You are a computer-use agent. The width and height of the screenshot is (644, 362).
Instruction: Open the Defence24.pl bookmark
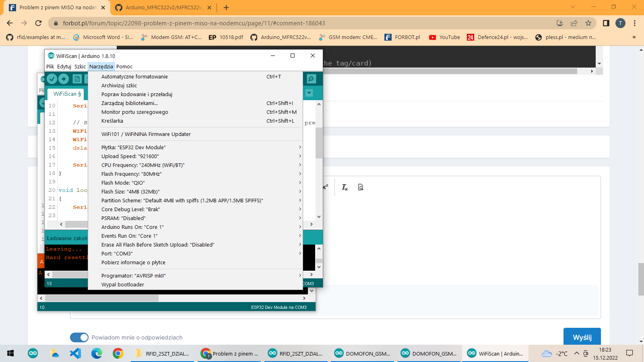[x=497, y=37]
